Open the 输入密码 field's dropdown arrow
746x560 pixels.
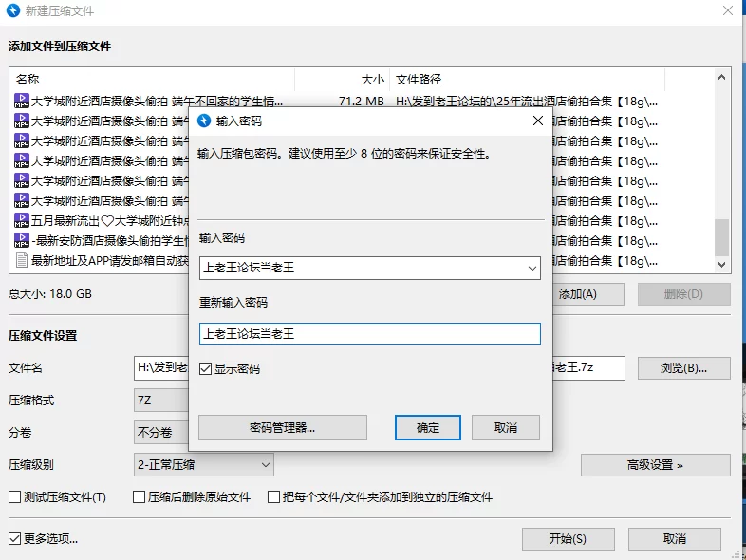(x=532, y=269)
